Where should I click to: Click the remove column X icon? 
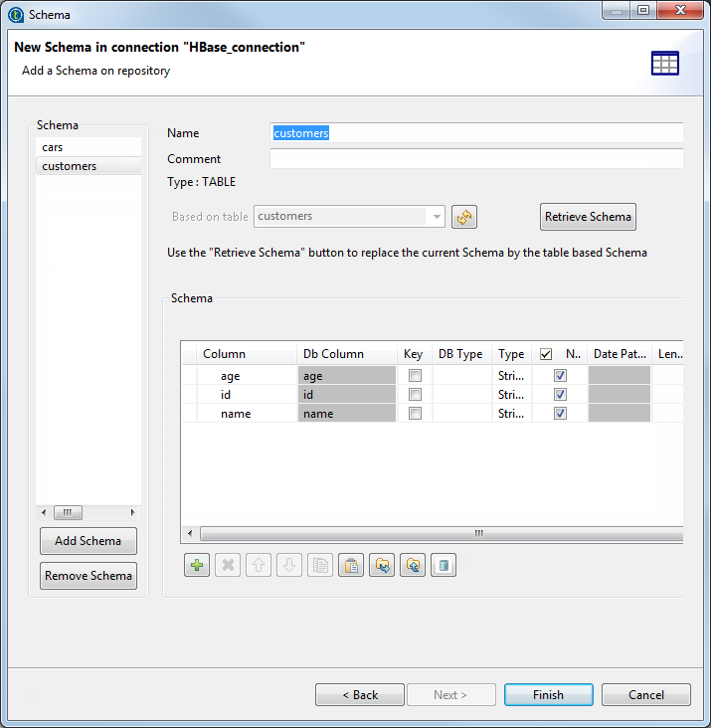228,565
